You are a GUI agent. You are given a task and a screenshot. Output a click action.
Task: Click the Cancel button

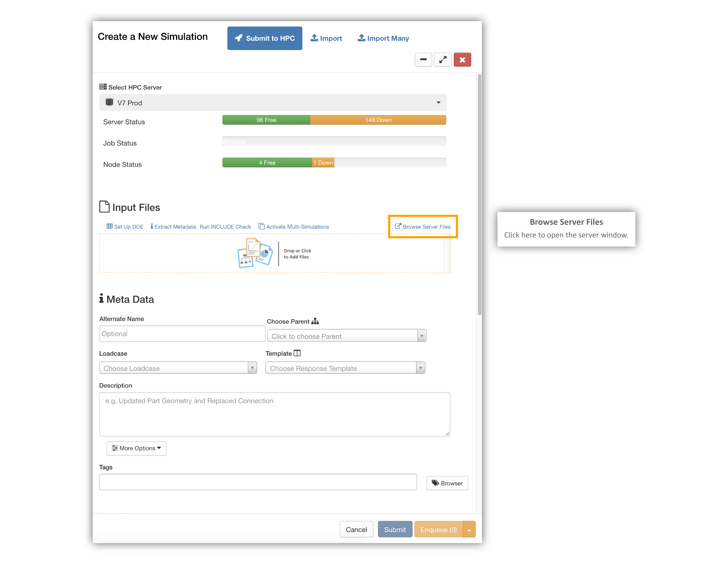coord(356,529)
